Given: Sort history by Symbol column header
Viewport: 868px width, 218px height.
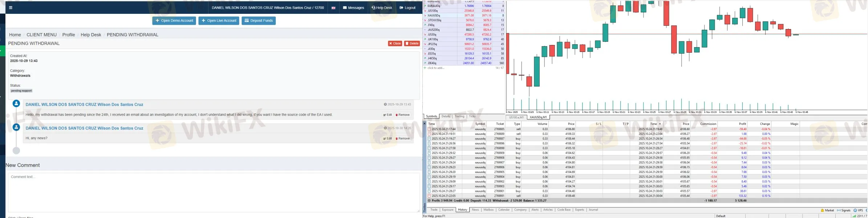Looking at the screenshot, I should [480, 124].
